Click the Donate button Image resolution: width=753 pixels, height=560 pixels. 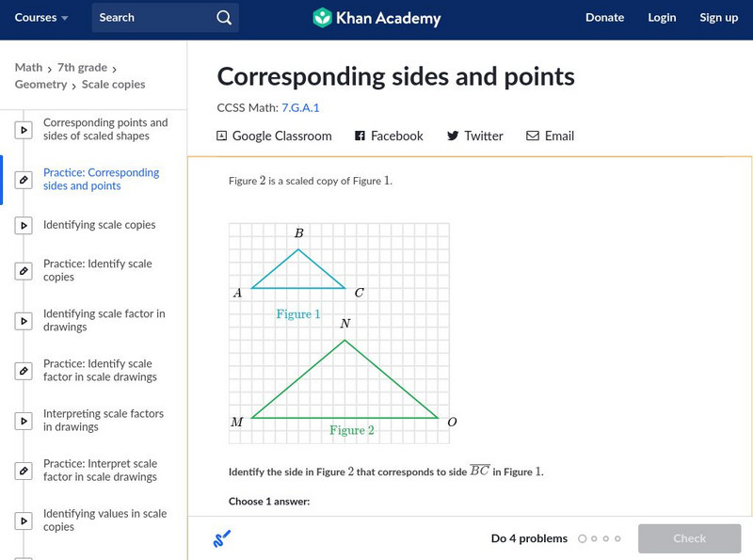[604, 18]
